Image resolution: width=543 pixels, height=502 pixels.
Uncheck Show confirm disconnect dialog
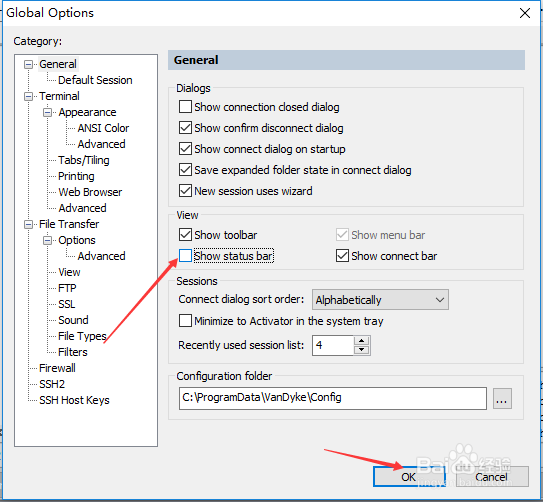[185, 128]
